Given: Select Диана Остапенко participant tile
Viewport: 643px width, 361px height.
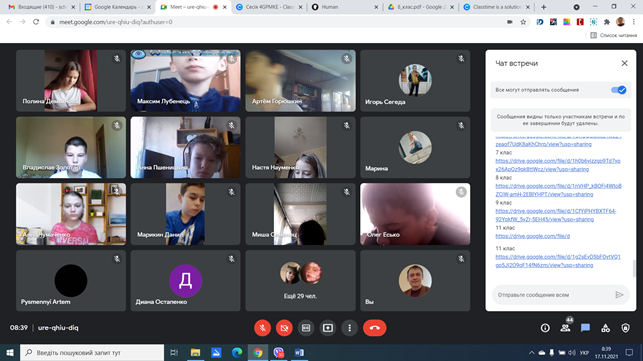Looking at the screenshot, I should pos(186,281).
